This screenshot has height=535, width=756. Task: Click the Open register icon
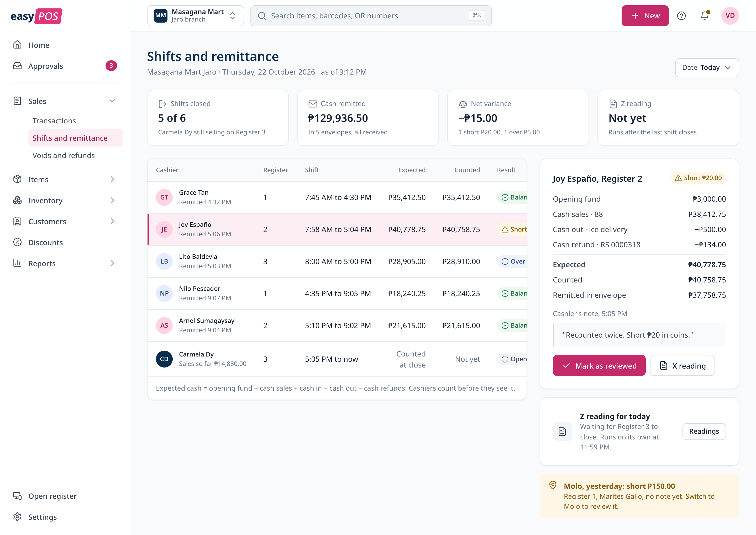18,496
